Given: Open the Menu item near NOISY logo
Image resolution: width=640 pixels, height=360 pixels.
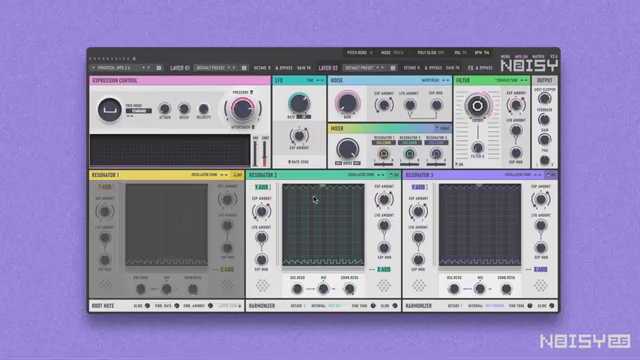Looking at the screenshot, I should 505,57.
